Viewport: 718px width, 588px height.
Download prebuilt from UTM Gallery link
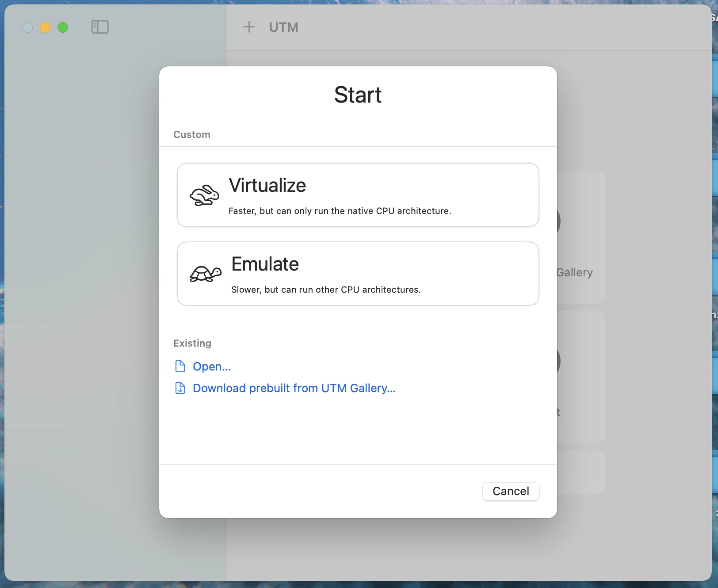294,388
